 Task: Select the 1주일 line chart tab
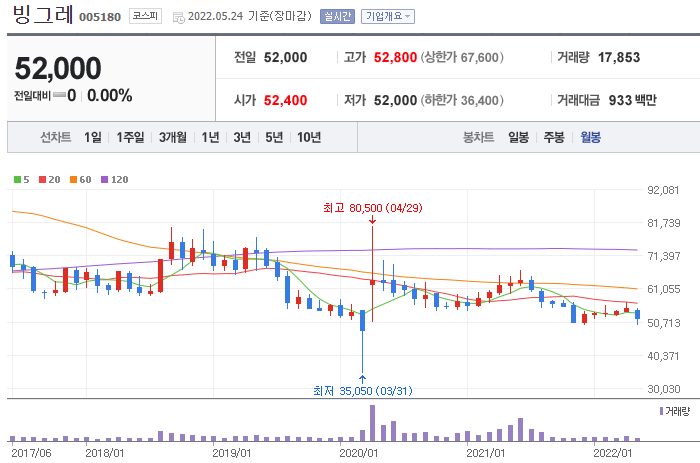[130, 137]
